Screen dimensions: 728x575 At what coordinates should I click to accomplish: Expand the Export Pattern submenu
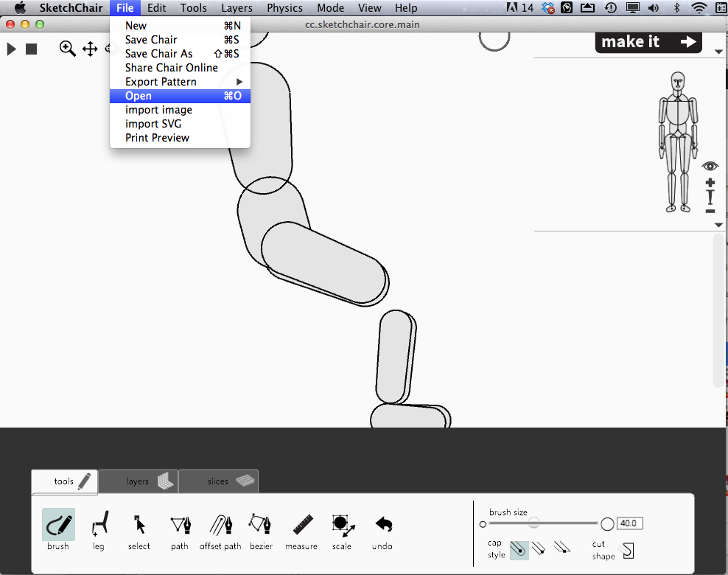pyautogui.click(x=180, y=82)
